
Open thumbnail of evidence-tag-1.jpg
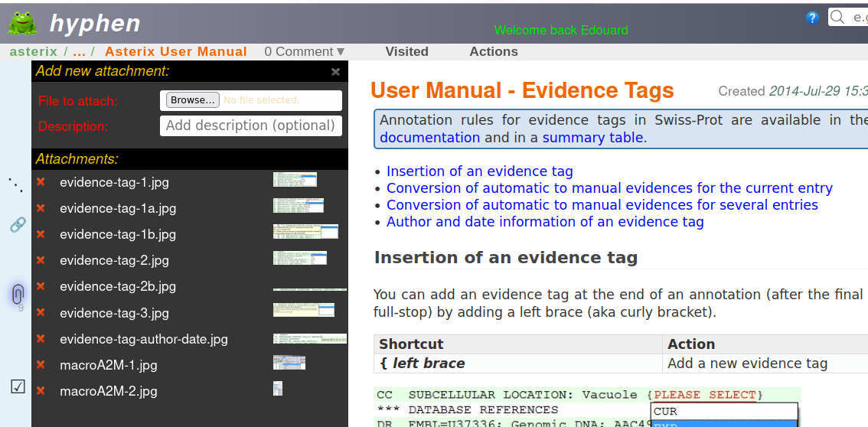295,179
